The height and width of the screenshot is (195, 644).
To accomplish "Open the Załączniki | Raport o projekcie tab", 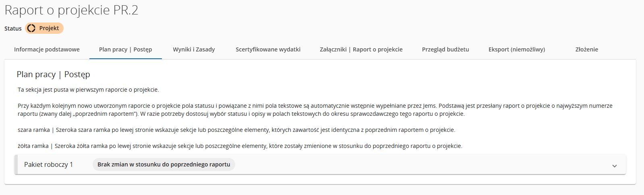I will (x=361, y=49).
